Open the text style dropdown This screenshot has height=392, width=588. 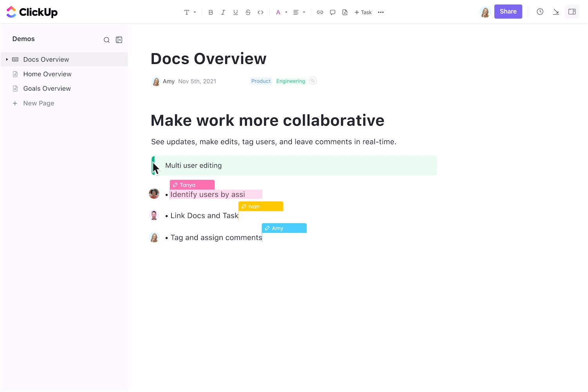coord(190,12)
